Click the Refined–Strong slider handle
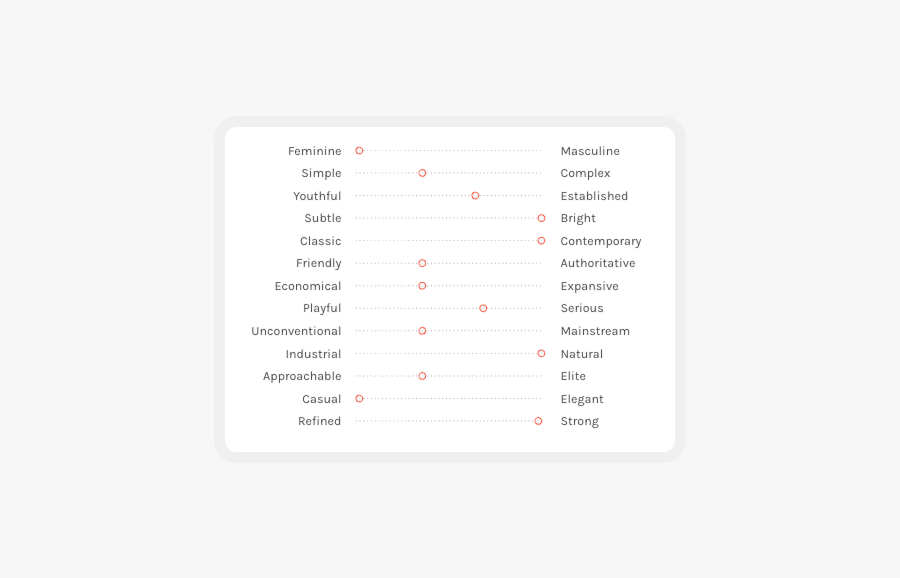This screenshot has height=578, width=900. click(538, 421)
